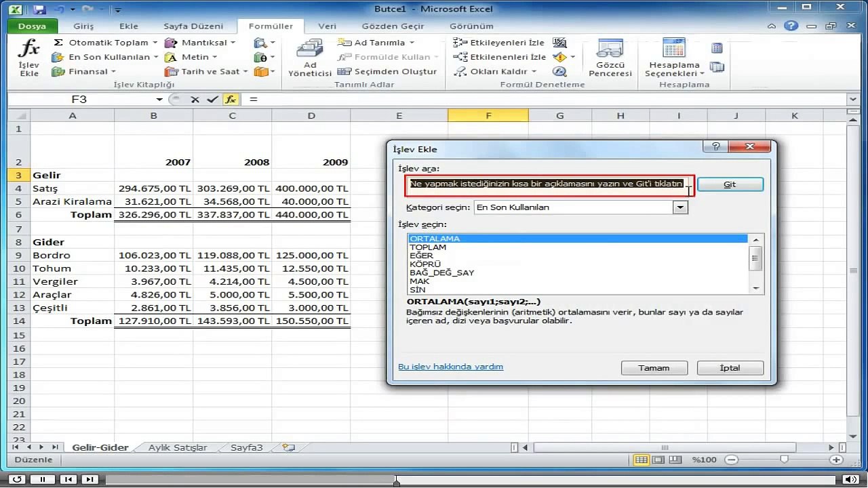Click the calculate sheet icon

click(x=717, y=67)
